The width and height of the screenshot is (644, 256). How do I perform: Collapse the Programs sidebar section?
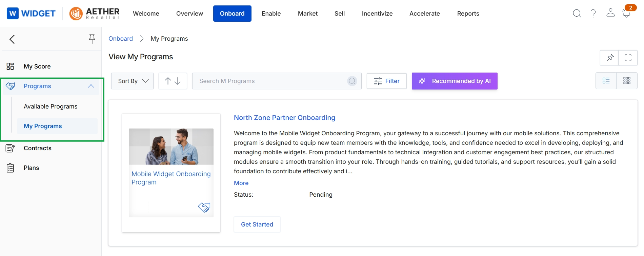tap(91, 86)
